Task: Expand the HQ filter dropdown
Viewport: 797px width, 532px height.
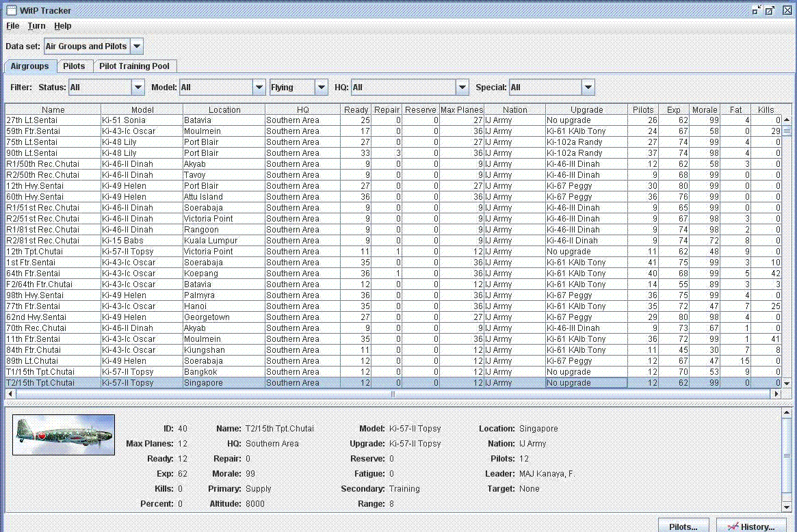Action: tap(462, 88)
